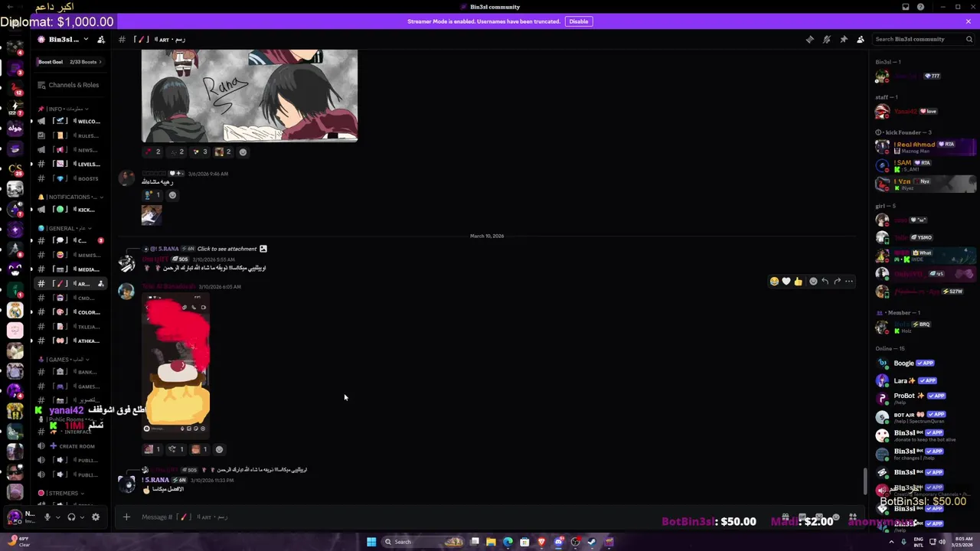Screen dimensions: 980x551
Task: Open the BANK... games channel
Action: coord(70,372)
